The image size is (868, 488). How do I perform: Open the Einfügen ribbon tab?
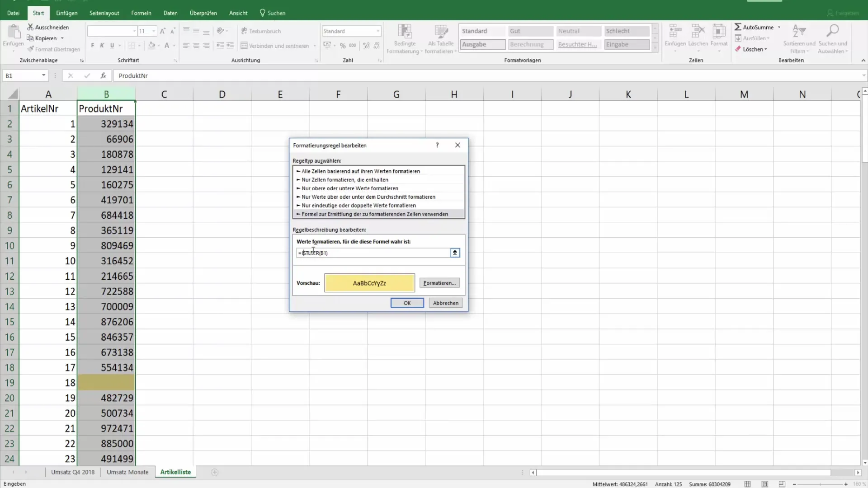67,13
